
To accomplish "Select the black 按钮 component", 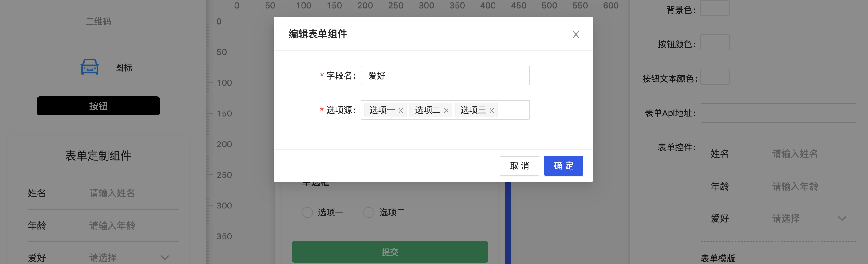I will coord(98,106).
